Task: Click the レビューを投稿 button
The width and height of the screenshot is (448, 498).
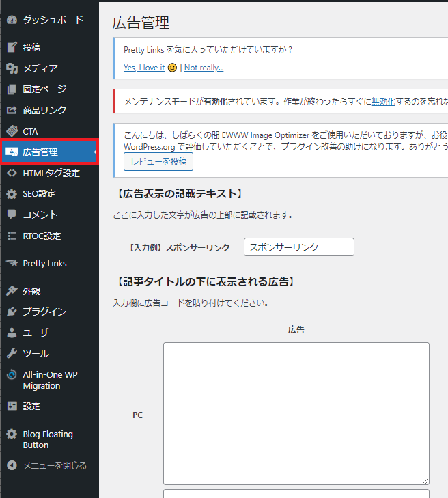Action: [x=158, y=162]
